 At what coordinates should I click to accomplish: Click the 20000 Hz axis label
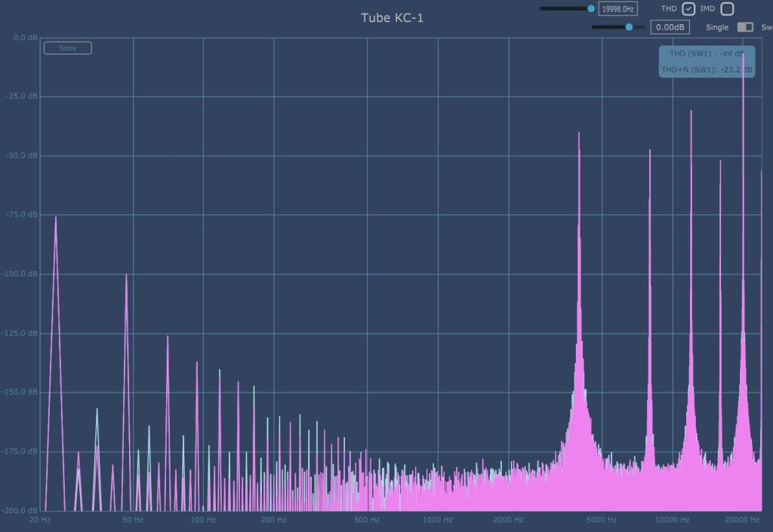[742, 520]
